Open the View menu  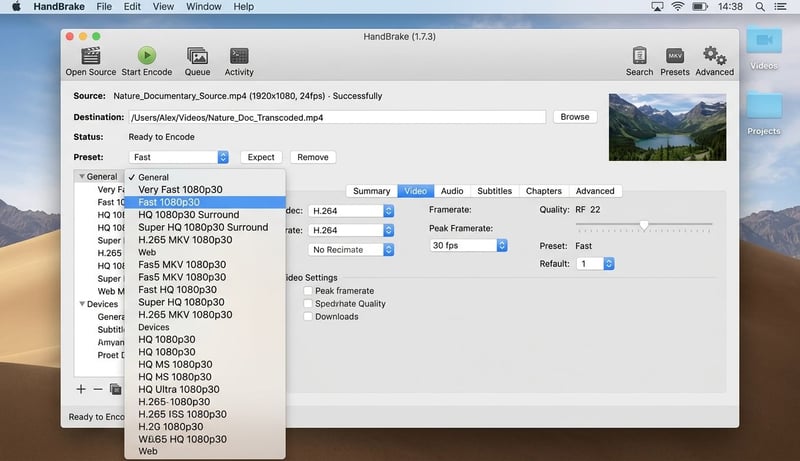point(163,7)
